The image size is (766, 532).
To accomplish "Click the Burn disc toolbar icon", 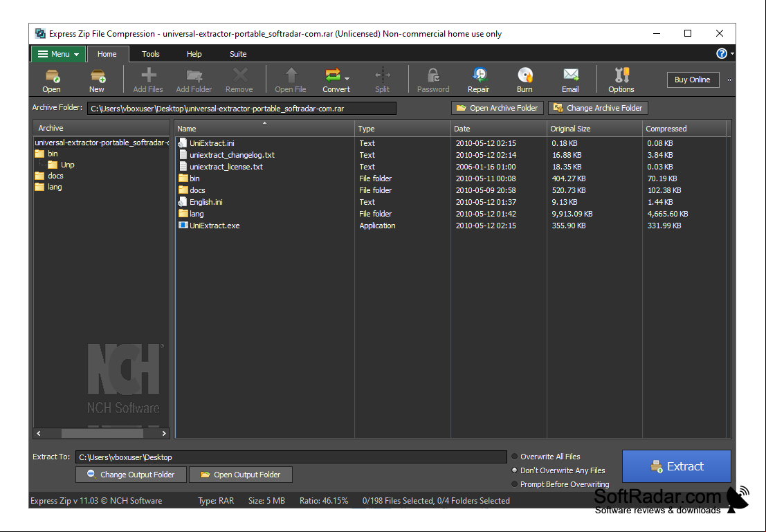I will click(x=525, y=75).
